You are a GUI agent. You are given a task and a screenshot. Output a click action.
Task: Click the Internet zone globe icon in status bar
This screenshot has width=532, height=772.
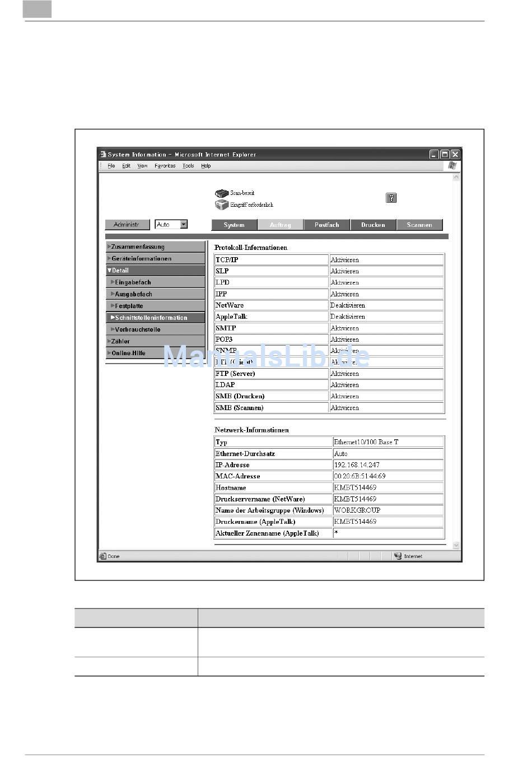click(x=398, y=556)
